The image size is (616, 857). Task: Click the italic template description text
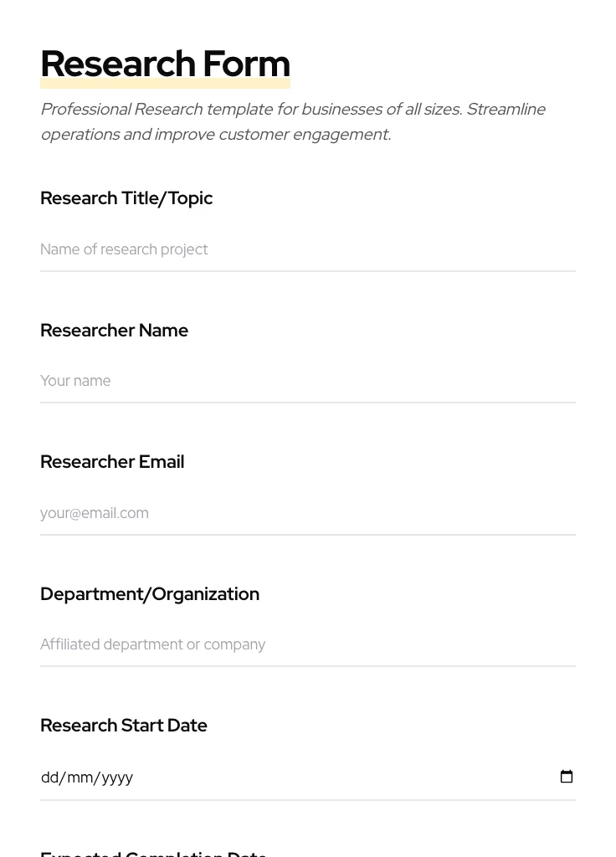293,121
